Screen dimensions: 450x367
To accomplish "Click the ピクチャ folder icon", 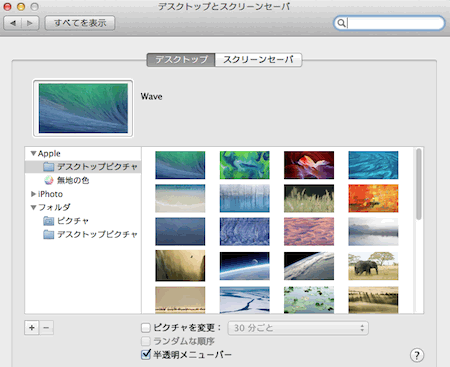I will tap(49, 221).
